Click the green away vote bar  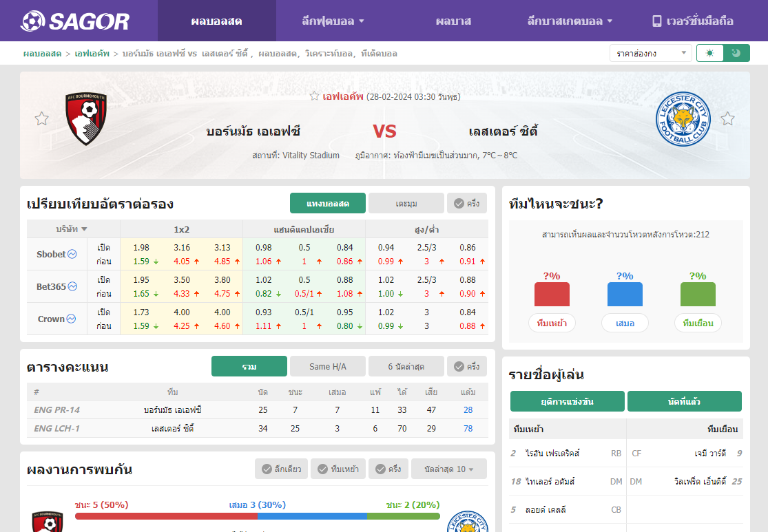[698, 294]
